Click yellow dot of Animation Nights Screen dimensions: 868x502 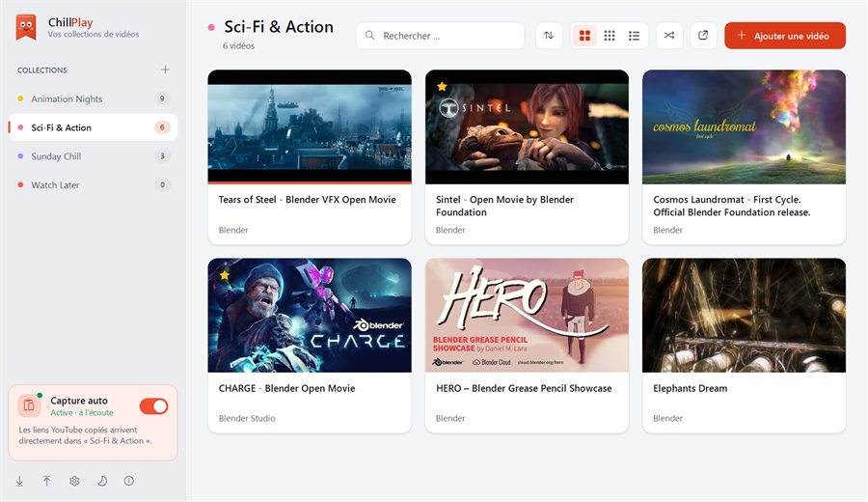(x=20, y=98)
